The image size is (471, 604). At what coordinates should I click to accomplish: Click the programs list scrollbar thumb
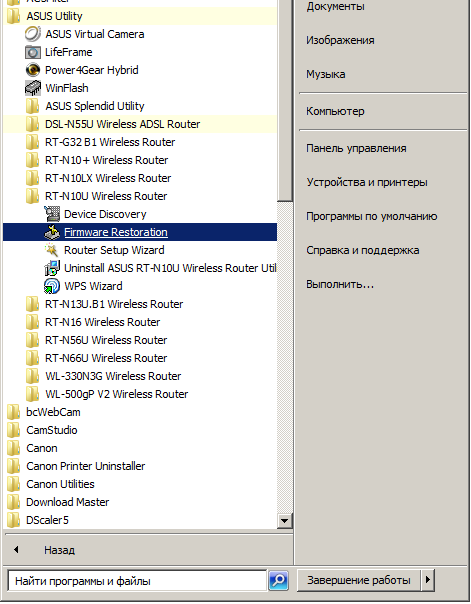(x=285, y=100)
